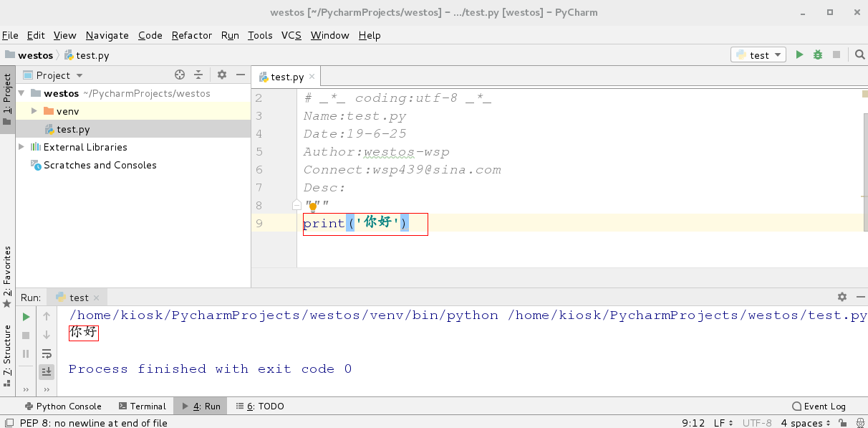Screen dimensions: 868x428
Task: Toggle soft-wrap in Run console
Action: click(47, 353)
